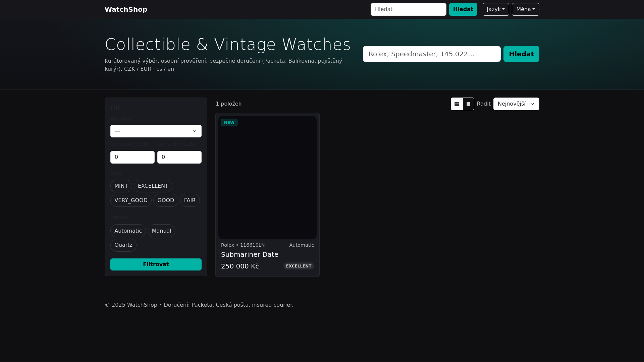The height and width of the screenshot is (362, 644).
Task: Toggle the EXCELLENT condition filter chip
Action: coord(153,186)
